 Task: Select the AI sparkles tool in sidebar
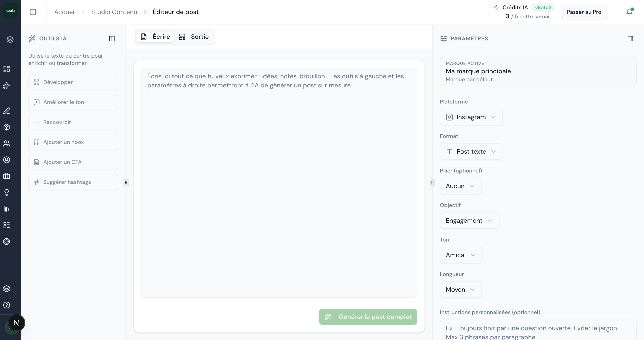[7, 85]
